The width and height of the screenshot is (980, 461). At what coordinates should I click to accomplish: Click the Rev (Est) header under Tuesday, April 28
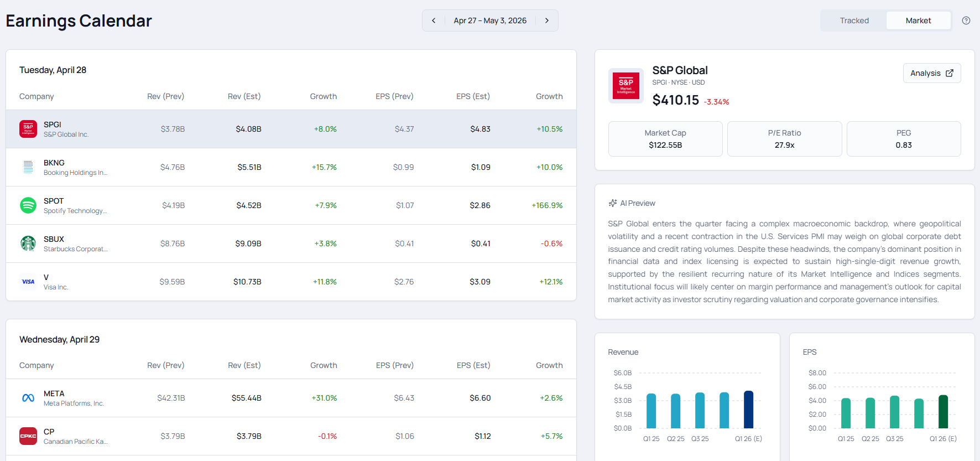(244, 96)
